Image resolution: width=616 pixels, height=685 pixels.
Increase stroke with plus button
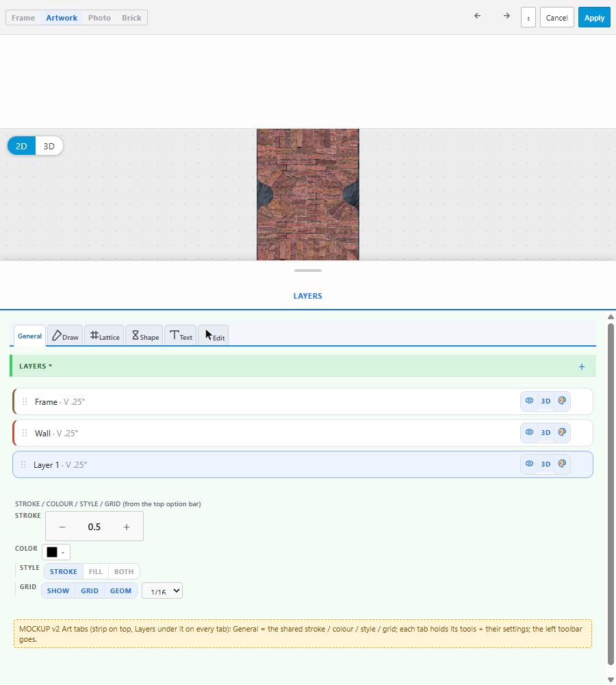[x=127, y=527]
